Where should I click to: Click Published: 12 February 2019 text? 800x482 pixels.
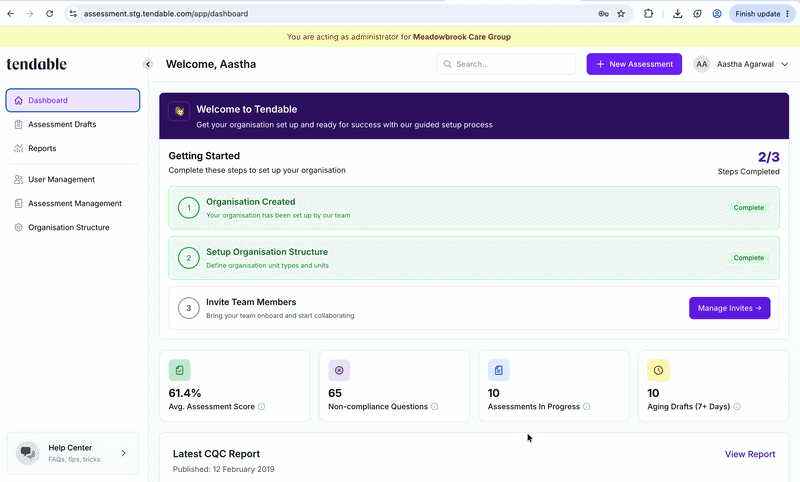pos(223,469)
